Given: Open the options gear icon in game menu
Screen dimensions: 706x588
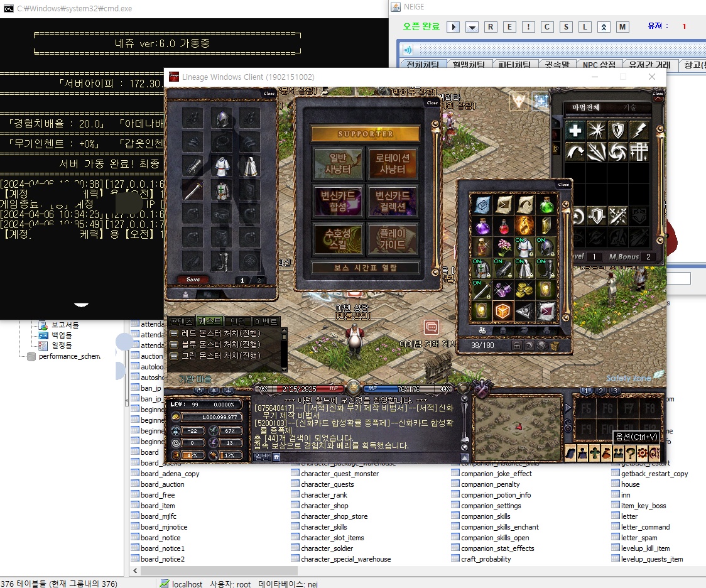Looking at the screenshot, I should (643, 454).
